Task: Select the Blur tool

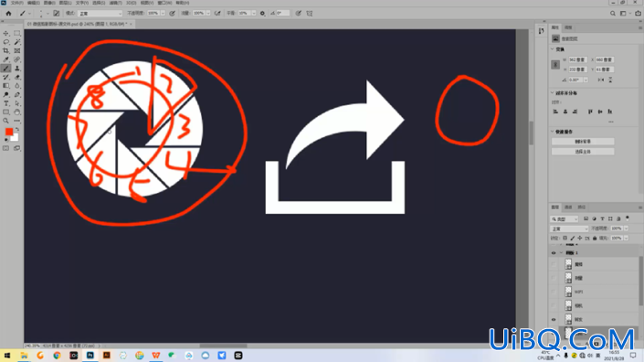Action: [16, 86]
